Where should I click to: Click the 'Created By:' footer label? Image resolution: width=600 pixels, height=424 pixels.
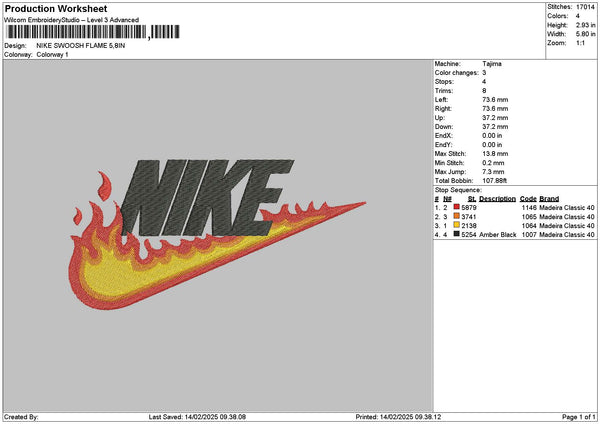coord(21,417)
